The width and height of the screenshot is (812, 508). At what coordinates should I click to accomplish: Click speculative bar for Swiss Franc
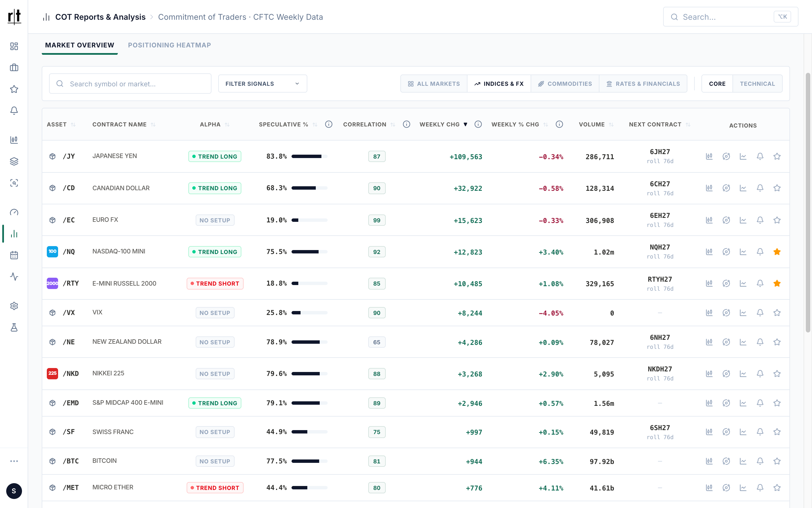click(309, 432)
